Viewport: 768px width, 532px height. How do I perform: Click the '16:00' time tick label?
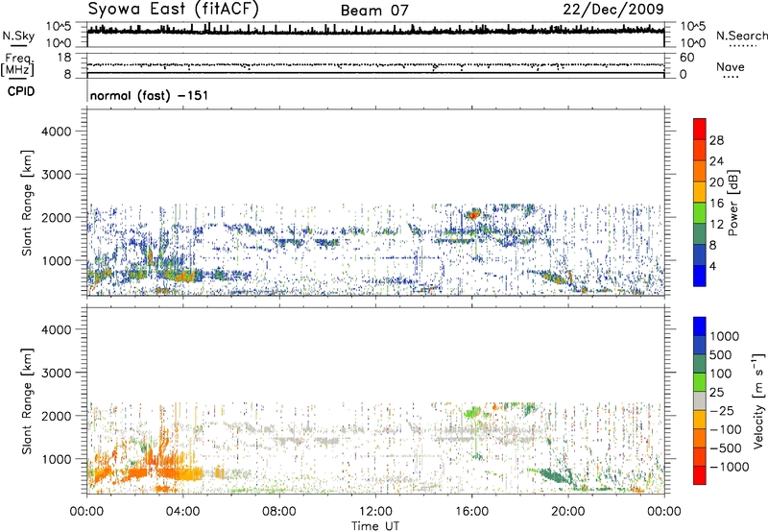tap(471, 512)
